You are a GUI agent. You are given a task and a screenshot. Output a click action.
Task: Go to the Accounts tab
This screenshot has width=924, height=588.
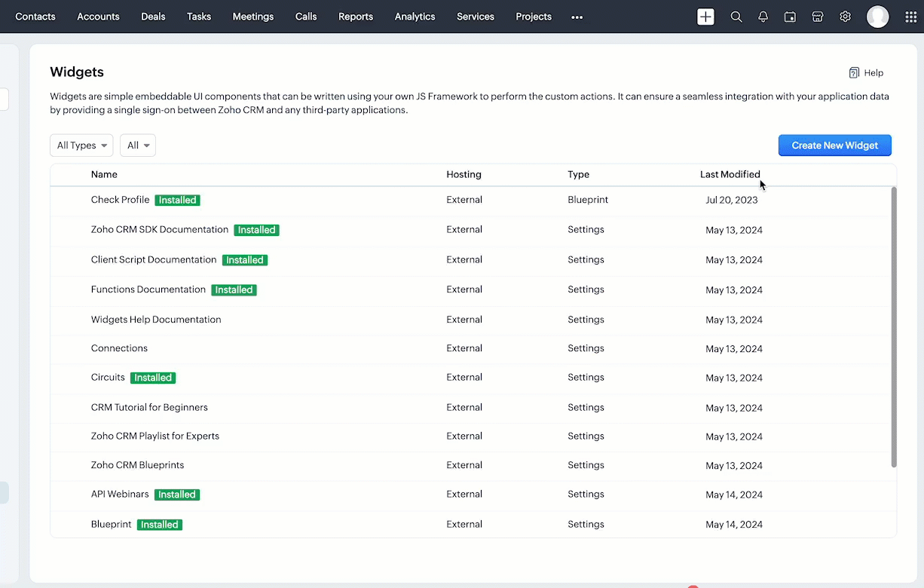98,17
